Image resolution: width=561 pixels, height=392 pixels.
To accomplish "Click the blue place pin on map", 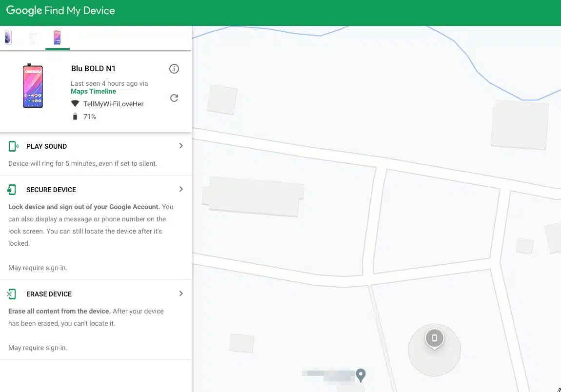I will click(361, 375).
